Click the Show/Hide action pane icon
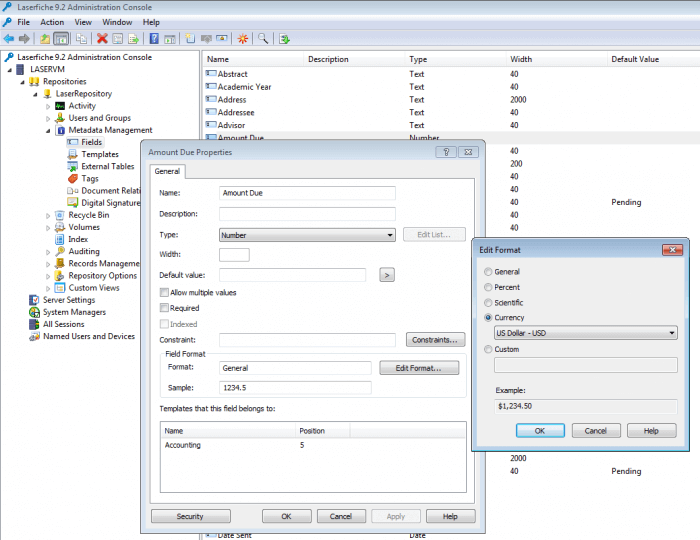 [170, 39]
